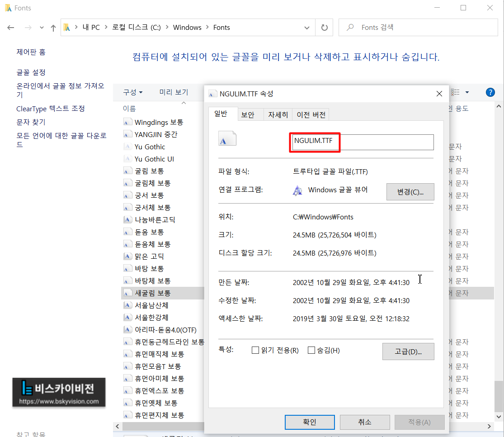Expand the address bar history chevron
This screenshot has width=504, height=437.
tap(306, 27)
